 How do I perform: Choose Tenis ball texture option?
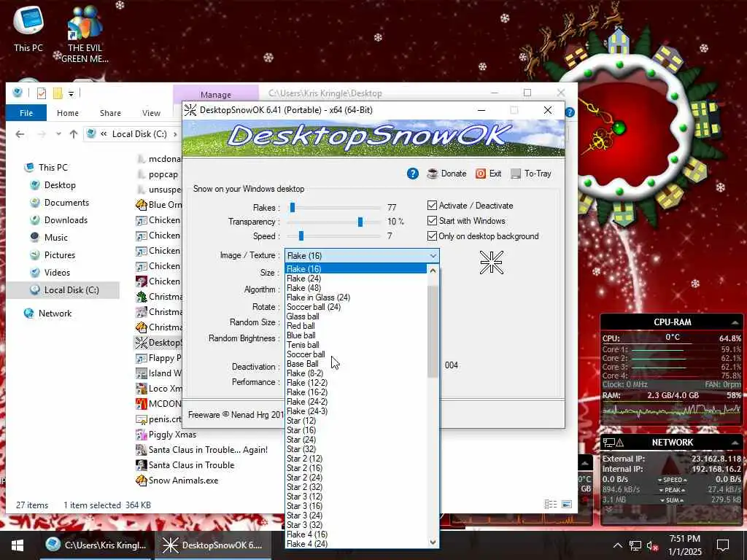[x=355, y=345]
